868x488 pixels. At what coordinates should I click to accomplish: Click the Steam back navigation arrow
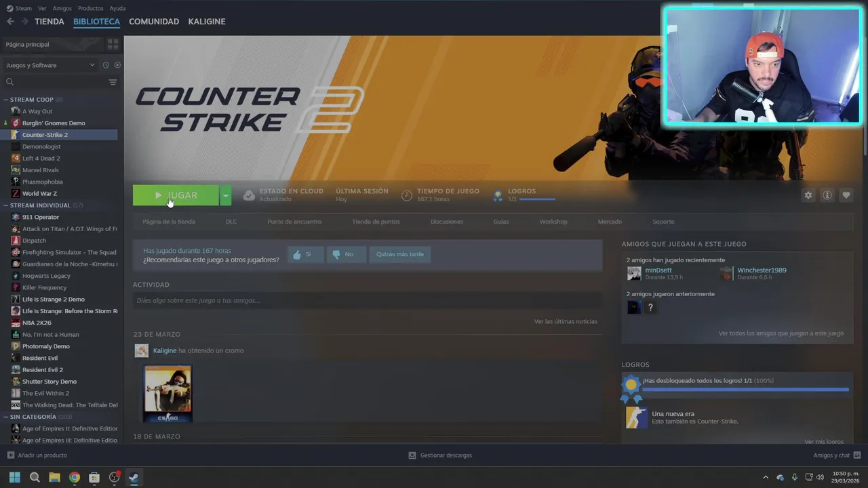pos(10,22)
